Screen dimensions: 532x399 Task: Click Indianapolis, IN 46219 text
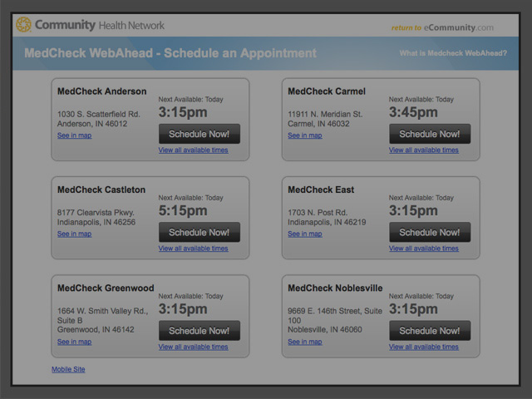tap(327, 222)
